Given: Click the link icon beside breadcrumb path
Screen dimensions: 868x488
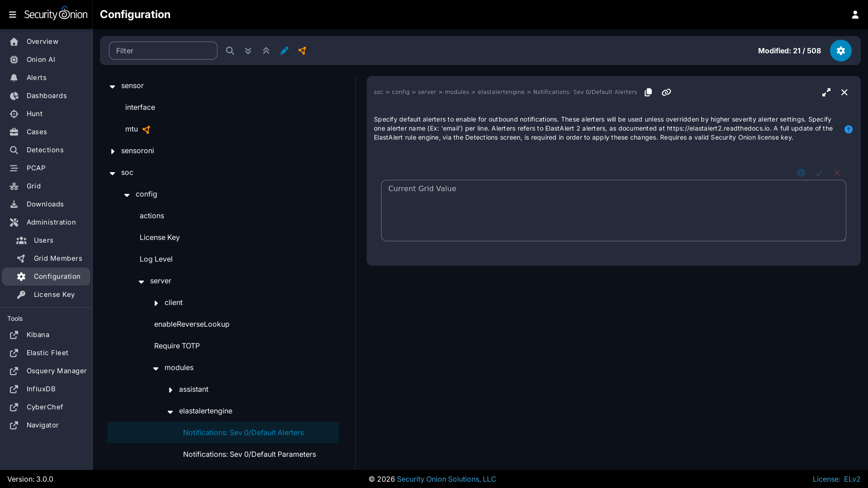Looking at the screenshot, I should click(666, 92).
